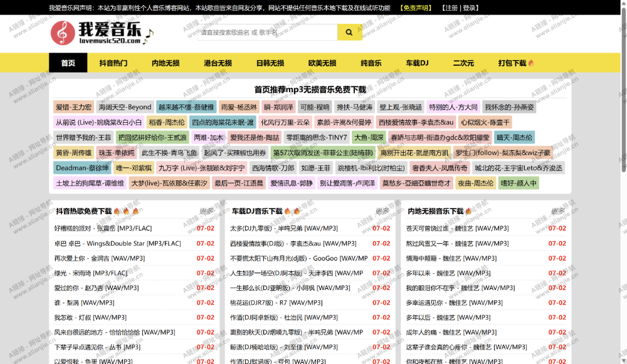Image resolution: width=627 pixels, height=364 pixels.
Task: Open the 纯音乐 navigation tab
Action: 371,63
